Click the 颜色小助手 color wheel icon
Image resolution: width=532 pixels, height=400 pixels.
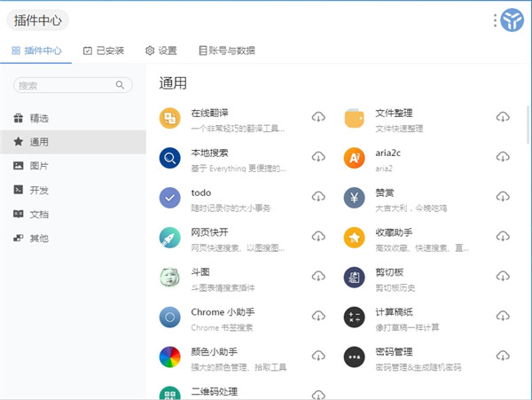(x=169, y=357)
